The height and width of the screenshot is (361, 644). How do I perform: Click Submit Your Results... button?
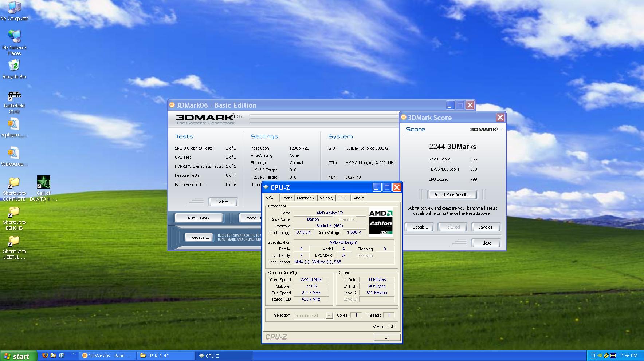(452, 195)
